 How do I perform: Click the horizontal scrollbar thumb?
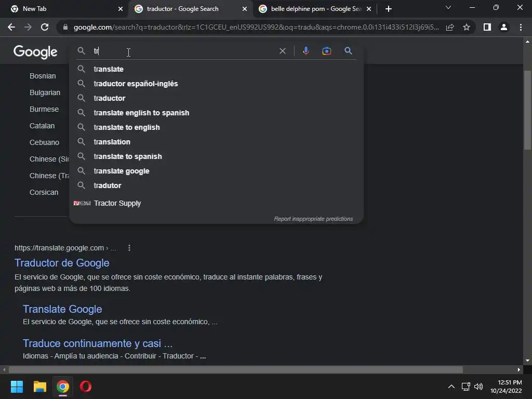click(236, 369)
